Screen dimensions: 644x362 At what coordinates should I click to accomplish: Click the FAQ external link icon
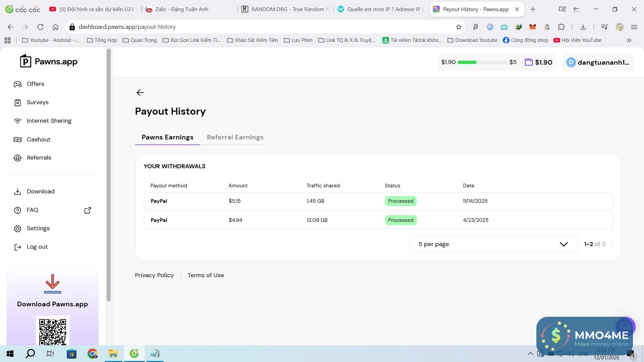tap(88, 210)
